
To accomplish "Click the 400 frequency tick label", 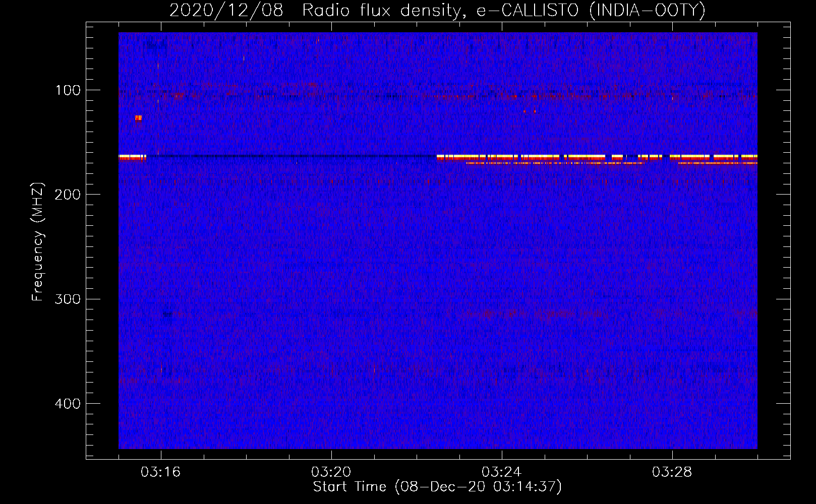I will point(68,404).
